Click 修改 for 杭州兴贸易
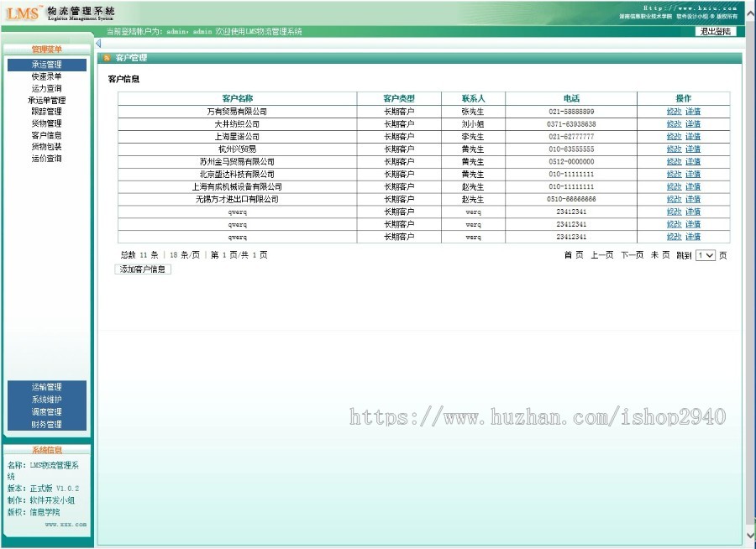Image resolution: width=756 pixels, height=549 pixels. 674,149
